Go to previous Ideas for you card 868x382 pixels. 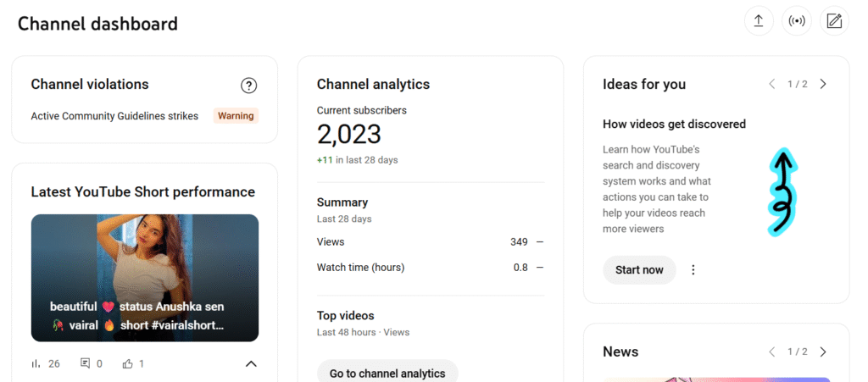click(771, 84)
